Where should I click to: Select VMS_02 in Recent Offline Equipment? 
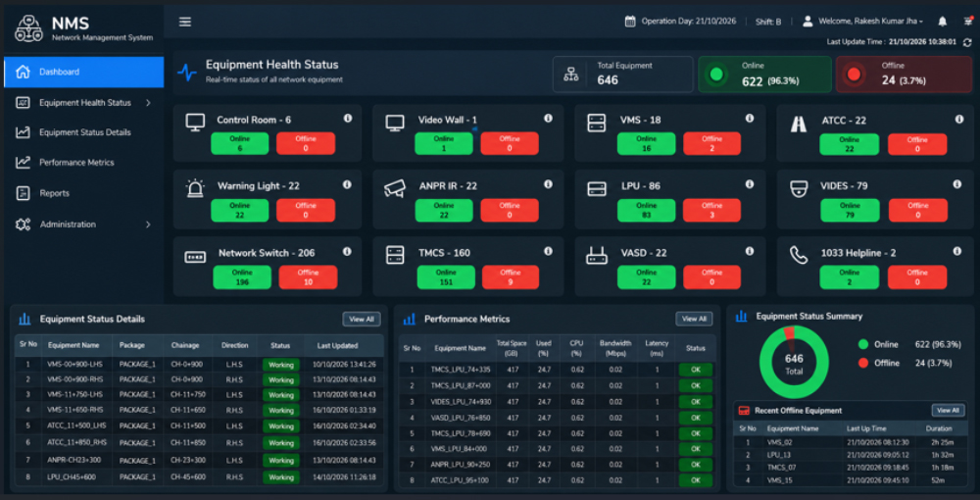point(851,442)
